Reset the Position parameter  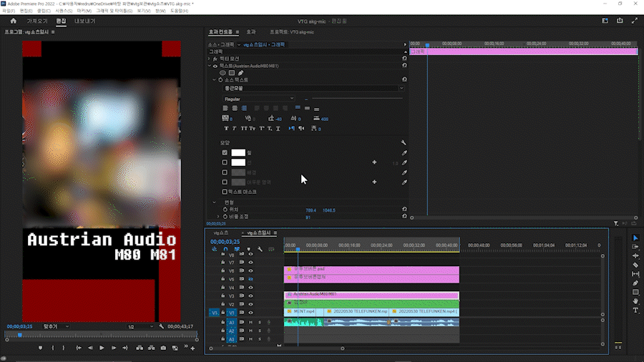(404, 210)
